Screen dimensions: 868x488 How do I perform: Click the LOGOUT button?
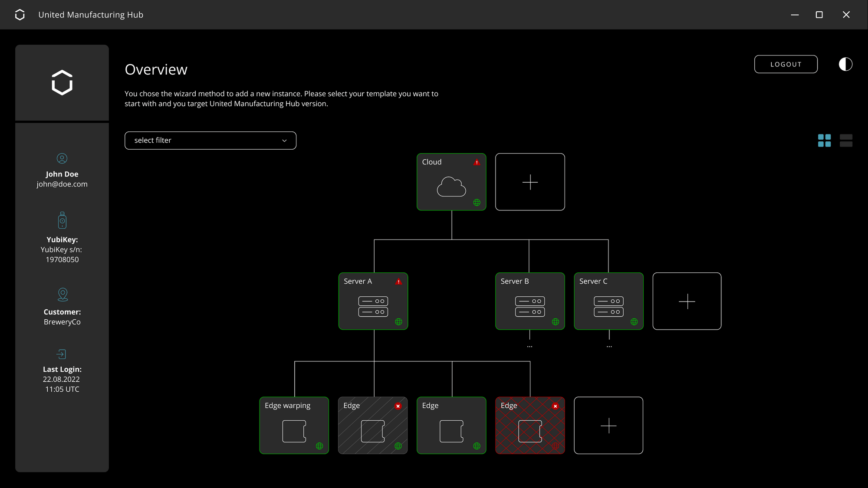(x=786, y=64)
